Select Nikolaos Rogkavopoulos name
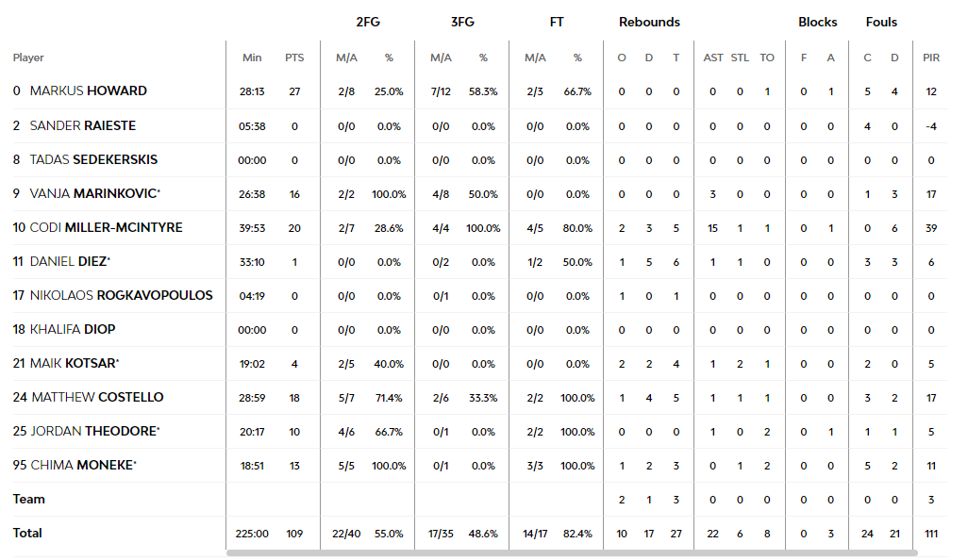The height and width of the screenshot is (560, 968). pos(121,295)
